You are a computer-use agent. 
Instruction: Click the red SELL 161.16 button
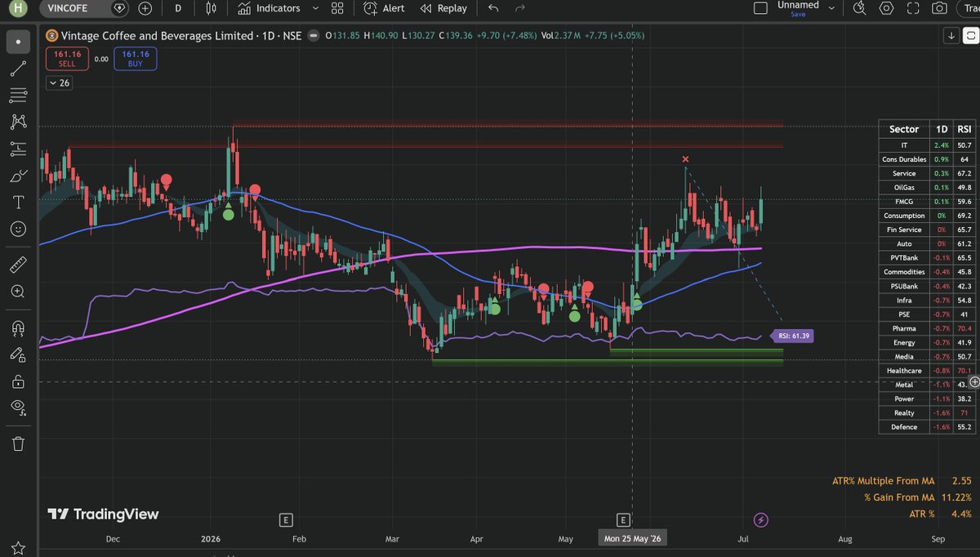[67, 59]
